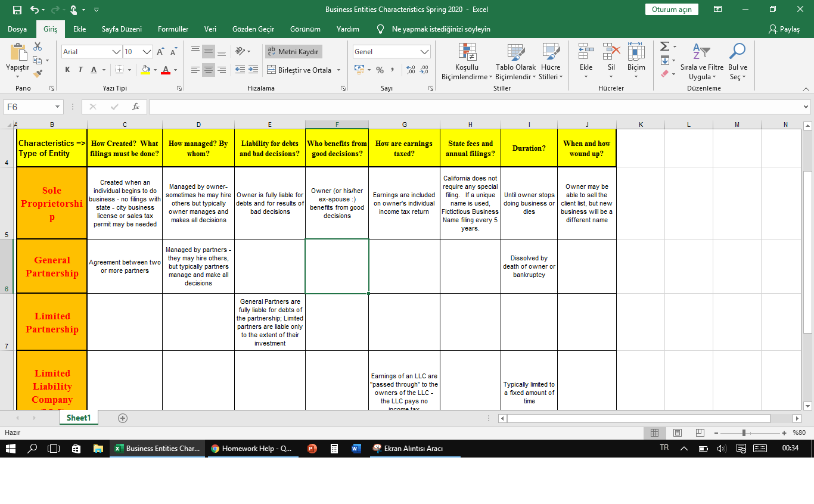Open the Dosya tab
Viewport: 814px width, 504px height.
coord(17,29)
